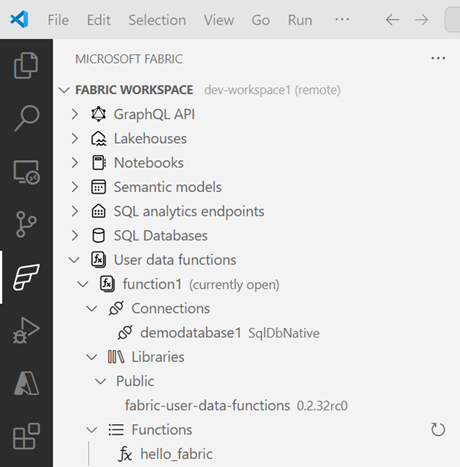Image resolution: width=460 pixels, height=467 pixels.
Task: Open the Explorer view in activity bar
Action: point(26,65)
